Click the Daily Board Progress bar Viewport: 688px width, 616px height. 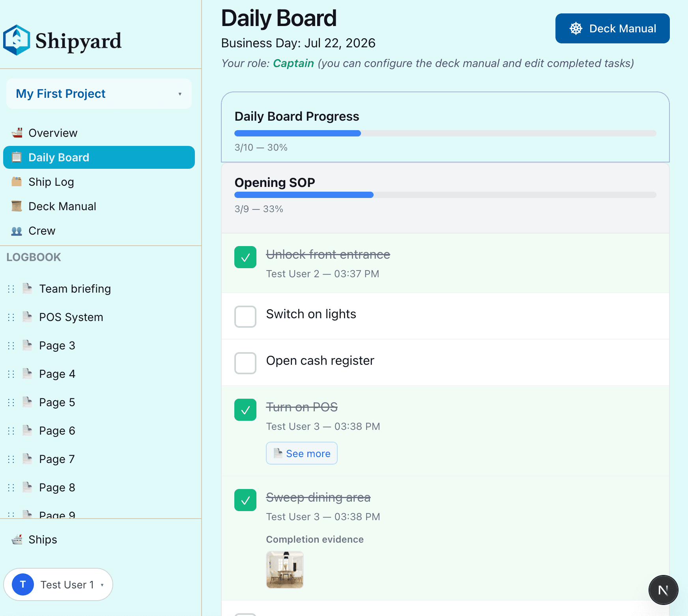tap(445, 133)
